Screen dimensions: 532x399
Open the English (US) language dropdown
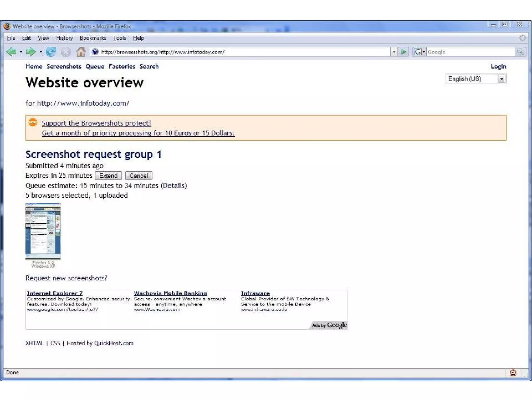pos(501,79)
